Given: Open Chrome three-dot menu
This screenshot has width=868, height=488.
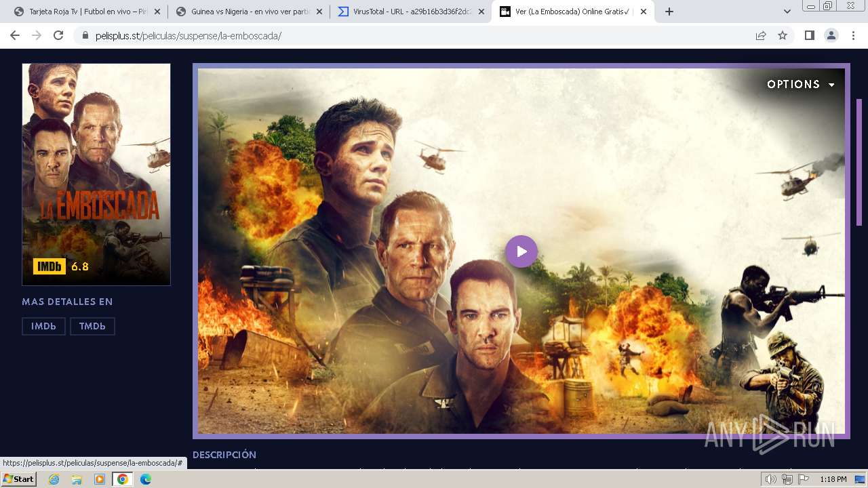Looking at the screenshot, I should (x=853, y=35).
